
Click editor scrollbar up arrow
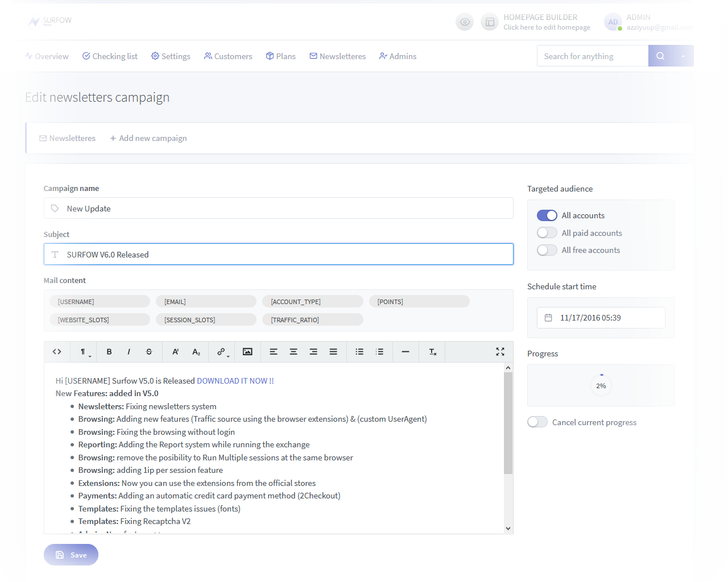pos(508,368)
